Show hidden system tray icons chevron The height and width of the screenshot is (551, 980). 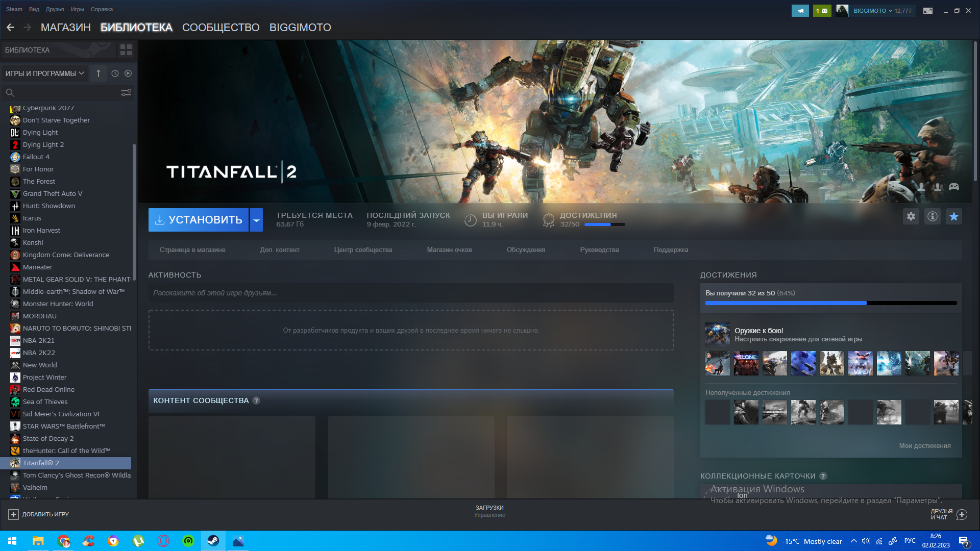pos(853,541)
